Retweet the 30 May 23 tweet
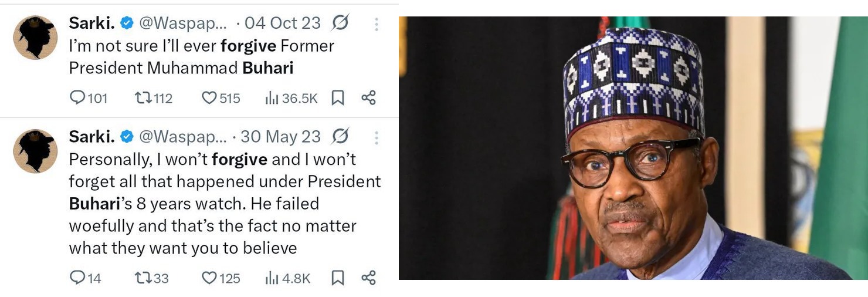This screenshot has height=297, width=868. 143,278
